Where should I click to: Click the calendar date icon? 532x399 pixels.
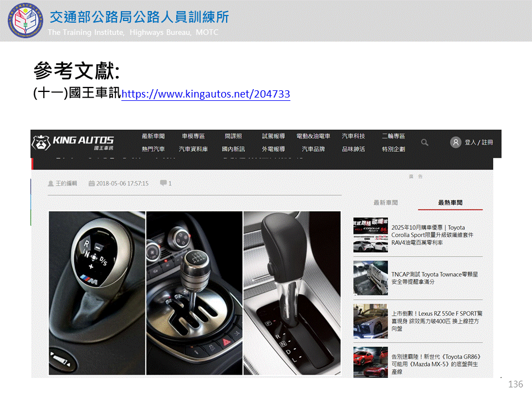[x=91, y=183]
